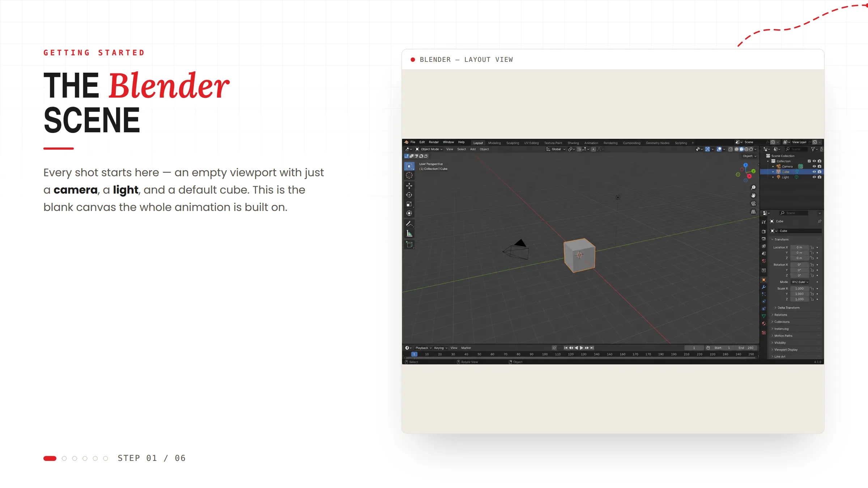
Task: Open the Marker menu in timeline
Action: coord(466,348)
